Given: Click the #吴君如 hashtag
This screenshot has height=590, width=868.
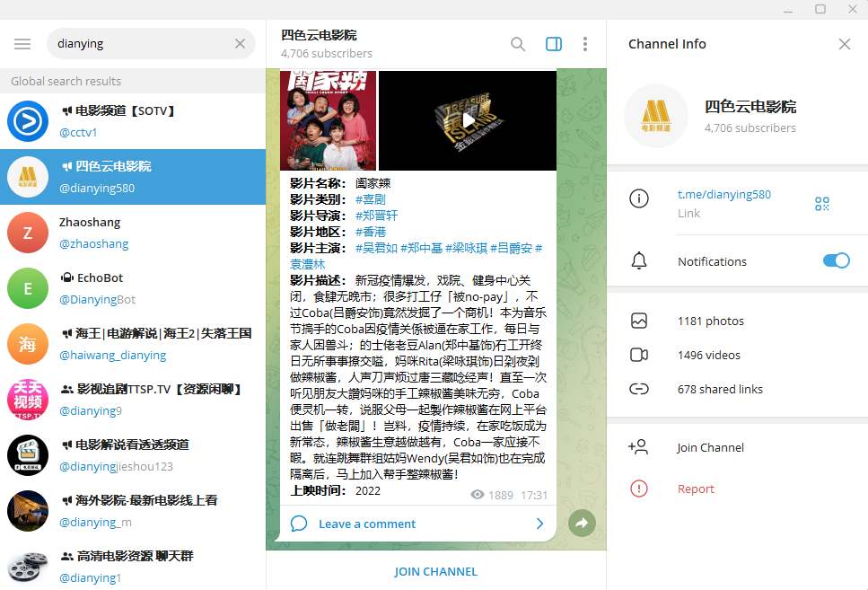Looking at the screenshot, I should click(x=376, y=248).
